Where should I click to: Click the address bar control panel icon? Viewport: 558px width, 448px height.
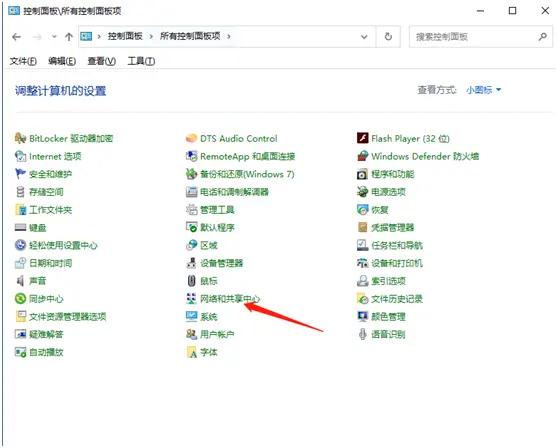point(86,36)
